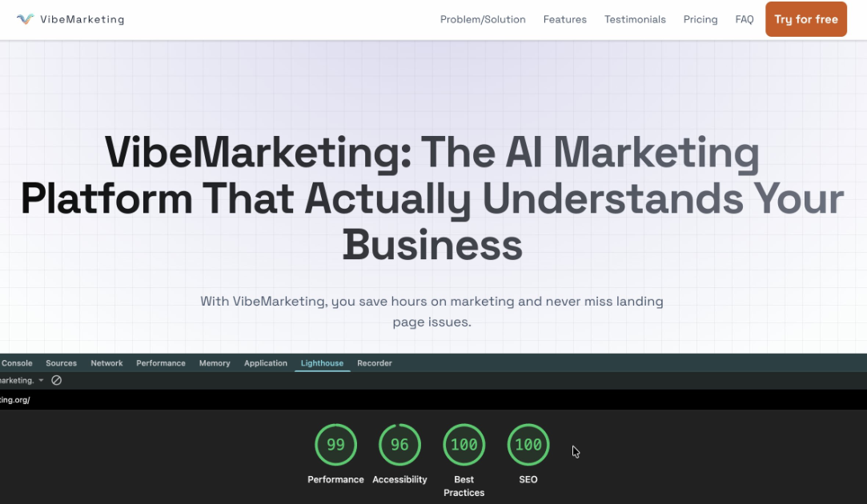Open the DevTools Performance tab
Screen dimensions: 867x504
click(x=161, y=363)
